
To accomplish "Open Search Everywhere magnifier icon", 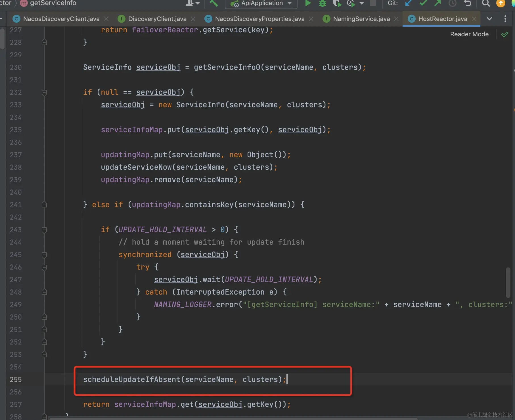I will [486, 3].
